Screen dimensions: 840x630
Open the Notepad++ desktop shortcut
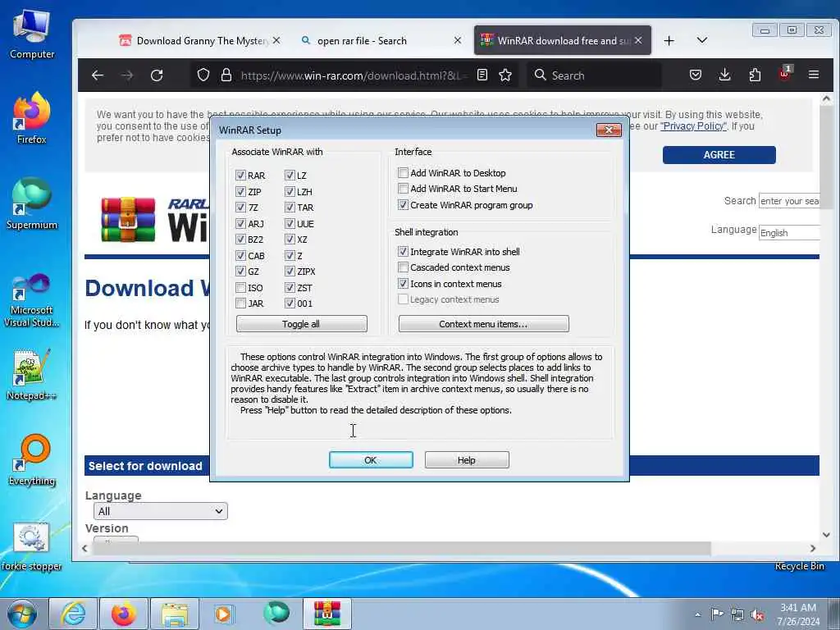(32, 374)
